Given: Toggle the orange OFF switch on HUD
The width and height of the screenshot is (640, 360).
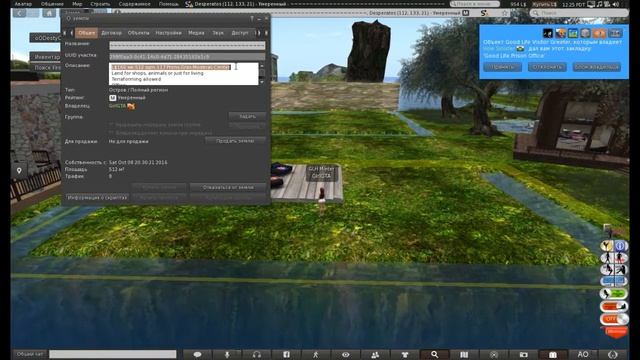Looking at the screenshot, I should [x=614, y=319].
